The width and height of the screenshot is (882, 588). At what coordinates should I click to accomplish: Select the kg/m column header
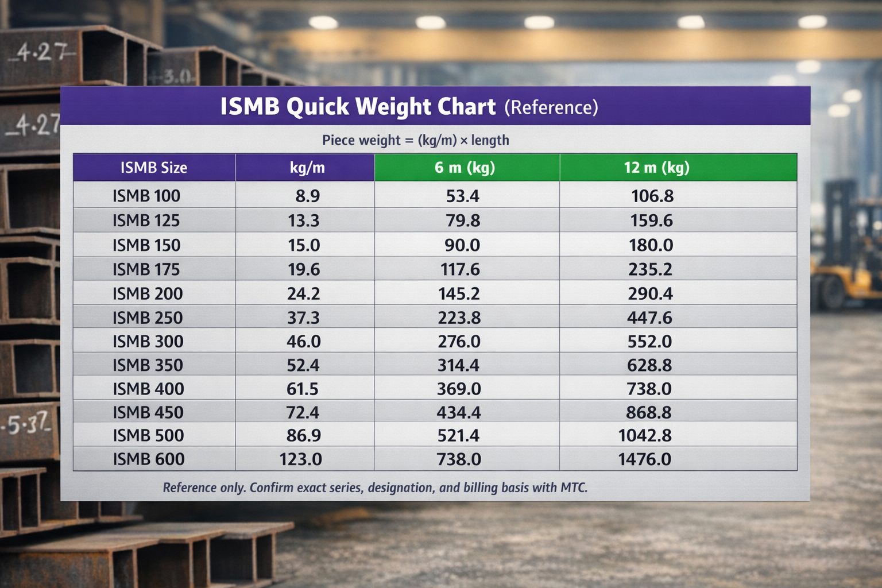tap(307, 168)
